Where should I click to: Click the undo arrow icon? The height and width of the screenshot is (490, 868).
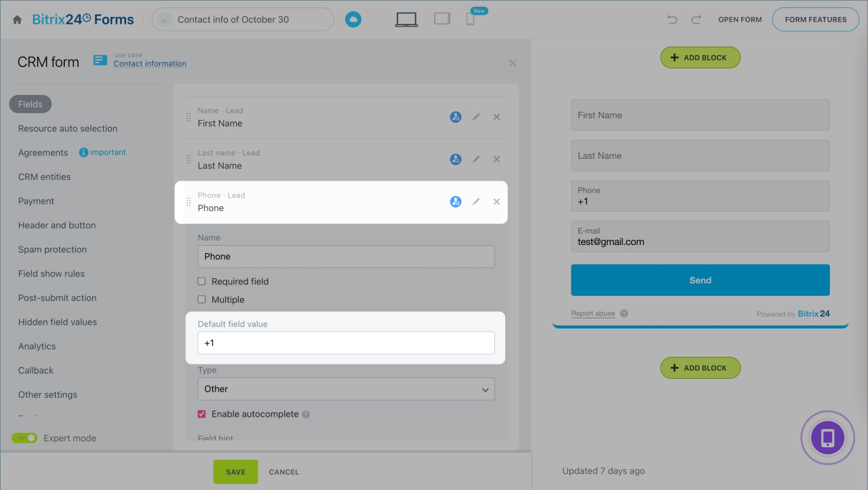coord(672,20)
